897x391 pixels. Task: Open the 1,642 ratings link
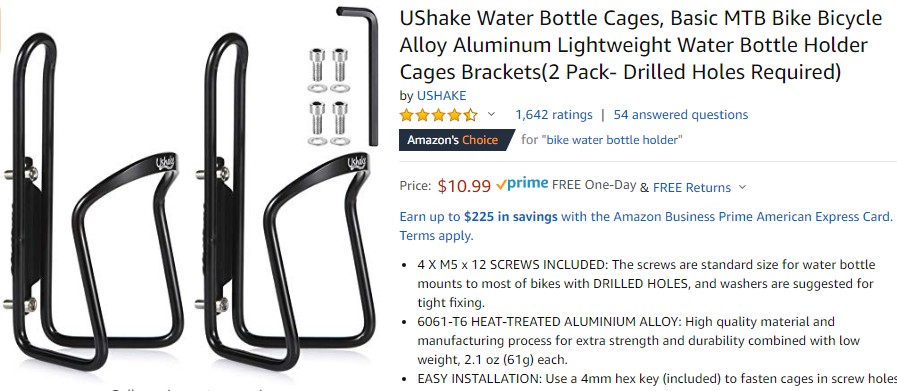point(554,114)
